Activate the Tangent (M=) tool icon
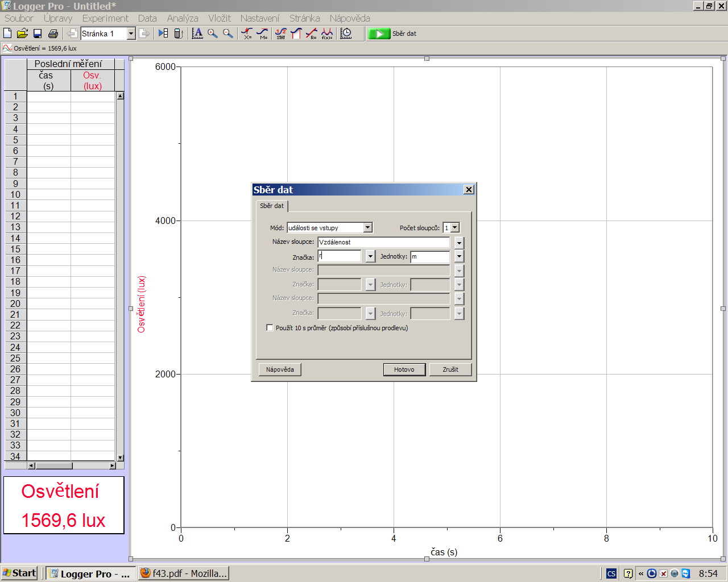The height and width of the screenshot is (582, 728). pyautogui.click(x=262, y=34)
